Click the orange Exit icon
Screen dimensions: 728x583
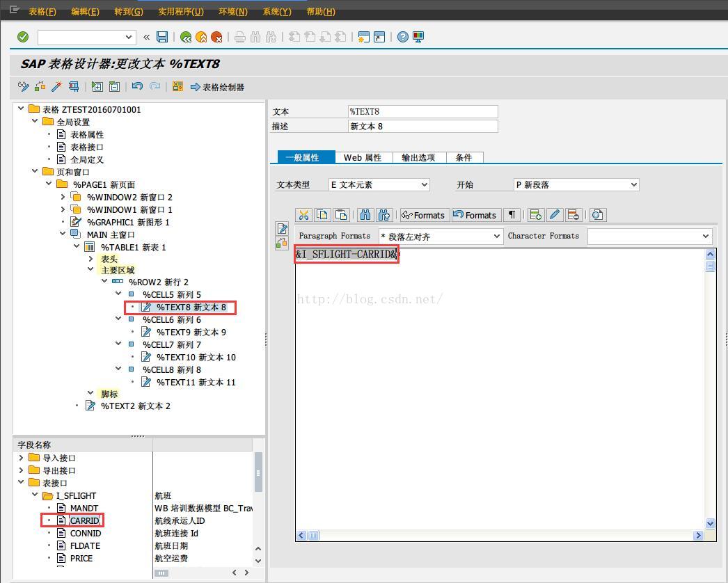click(201, 37)
